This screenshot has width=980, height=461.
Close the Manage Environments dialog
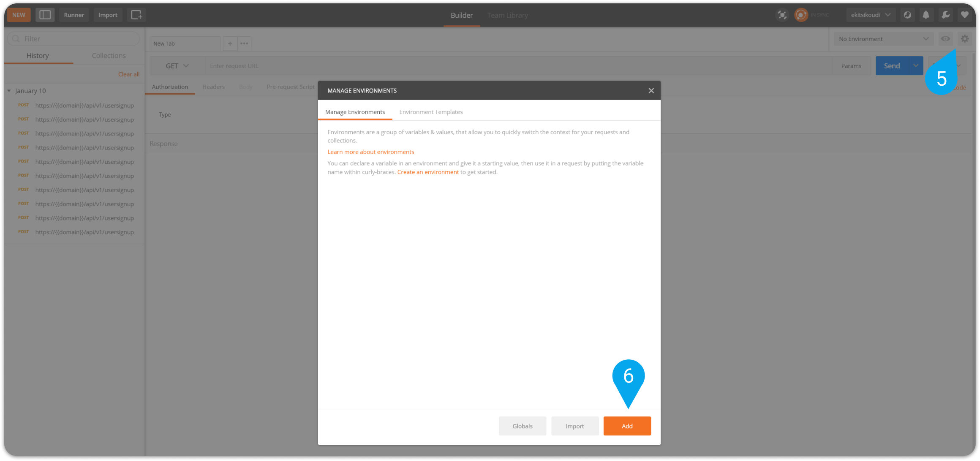coord(651,91)
